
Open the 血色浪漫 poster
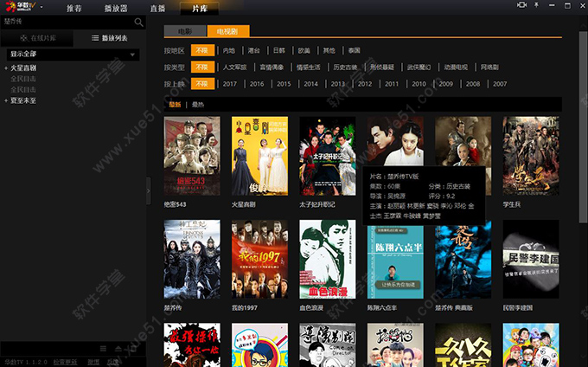328,260
